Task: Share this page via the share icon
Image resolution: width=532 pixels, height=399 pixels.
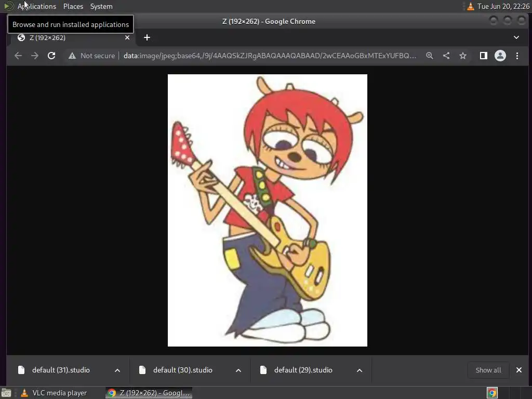Action: [446, 56]
